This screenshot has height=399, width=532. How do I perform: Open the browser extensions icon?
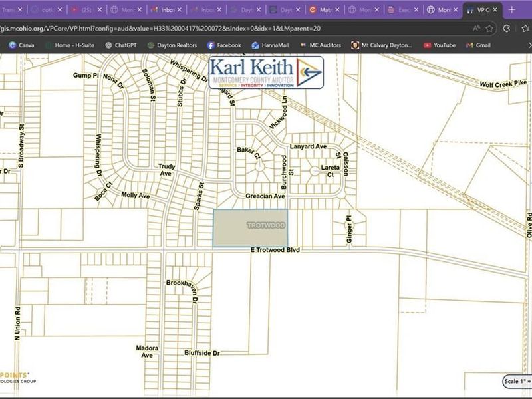point(507,29)
